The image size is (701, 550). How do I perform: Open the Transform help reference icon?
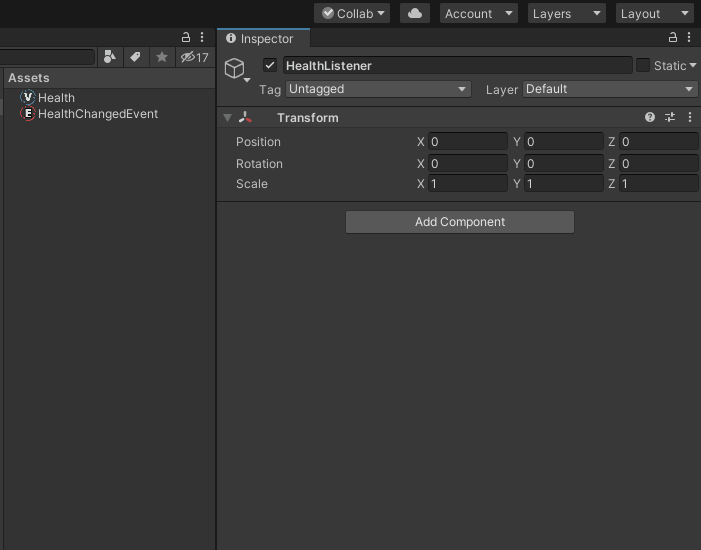click(650, 117)
